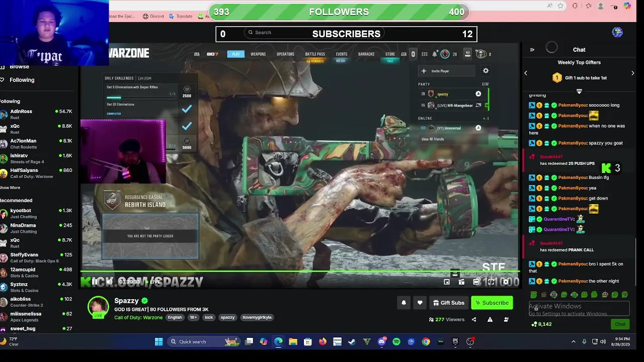
Task: Open AdinRoss channel in Following list
Action: (36, 114)
